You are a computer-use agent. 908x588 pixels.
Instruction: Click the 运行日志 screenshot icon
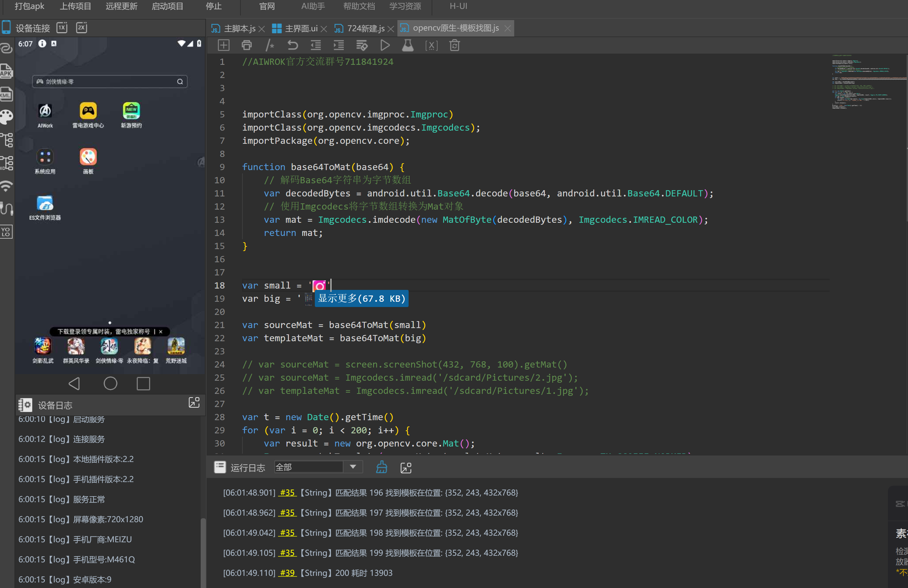pyautogui.click(x=406, y=468)
